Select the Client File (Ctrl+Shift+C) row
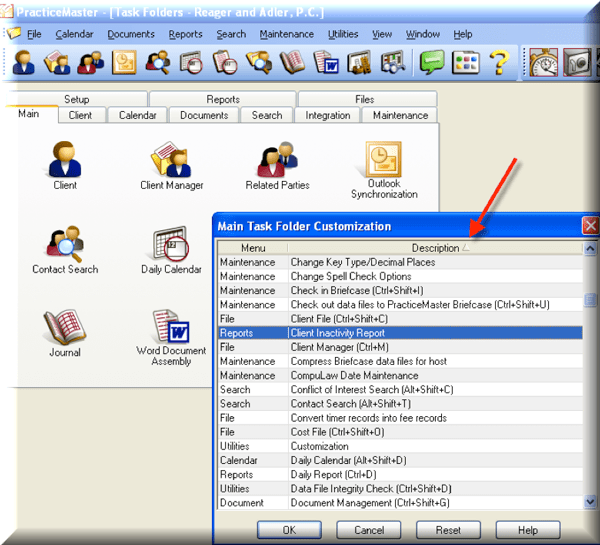Image resolution: width=600 pixels, height=545 pixels. tap(400, 318)
